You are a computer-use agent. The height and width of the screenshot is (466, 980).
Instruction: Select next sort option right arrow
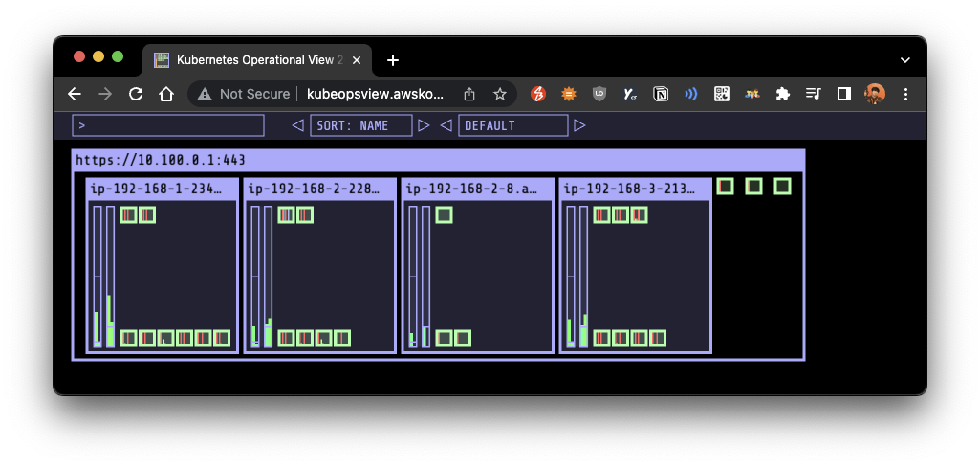click(424, 125)
